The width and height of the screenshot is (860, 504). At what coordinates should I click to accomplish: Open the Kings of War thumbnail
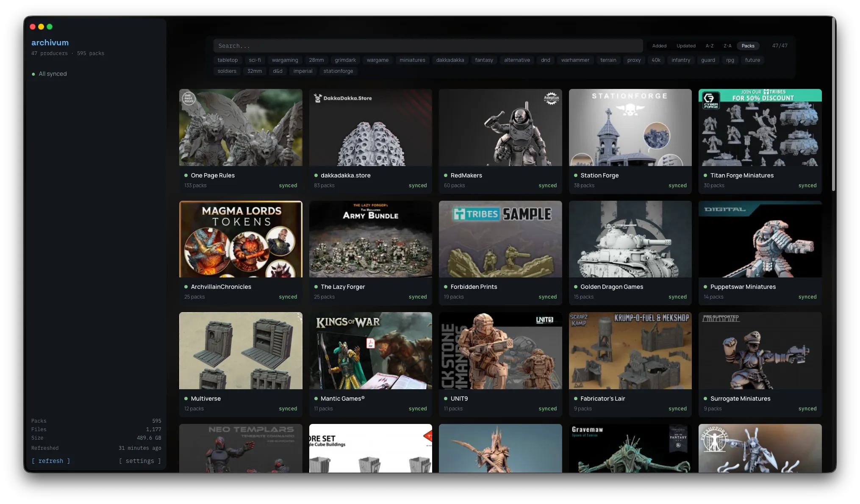370,351
